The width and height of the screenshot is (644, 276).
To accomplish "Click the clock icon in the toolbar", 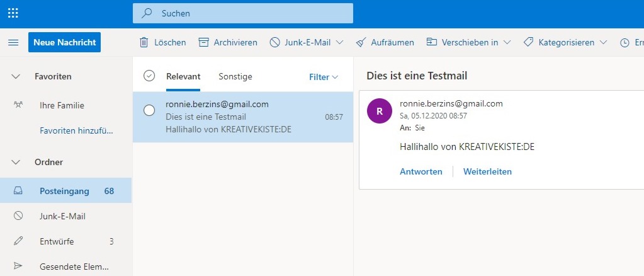I will [x=624, y=42].
